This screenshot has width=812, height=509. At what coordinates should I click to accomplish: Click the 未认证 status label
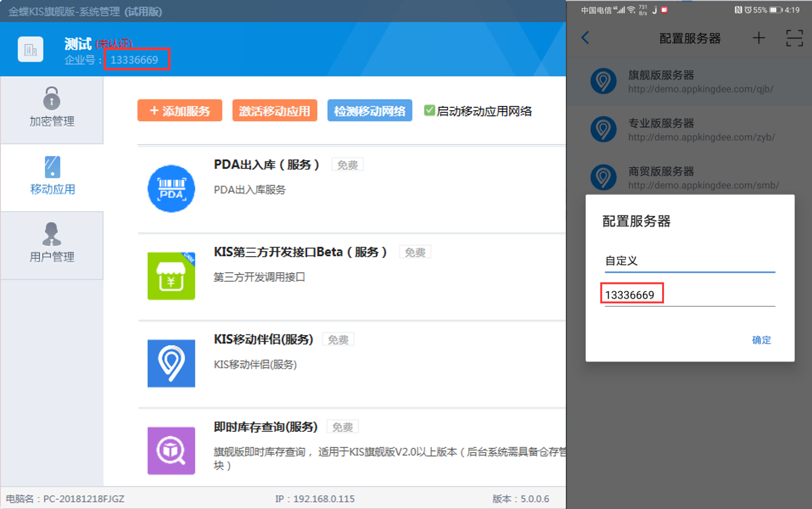point(114,44)
